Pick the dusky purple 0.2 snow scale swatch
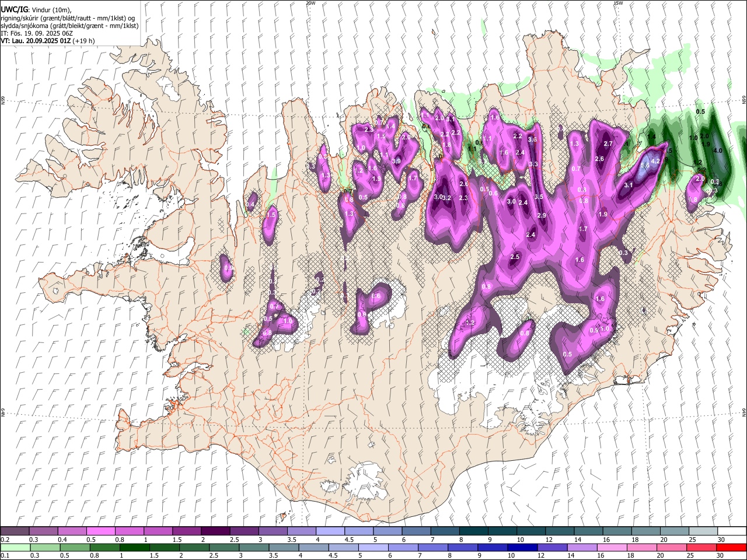Image resolution: width=747 pixels, height=560 pixels. pyautogui.click(x=15, y=531)
